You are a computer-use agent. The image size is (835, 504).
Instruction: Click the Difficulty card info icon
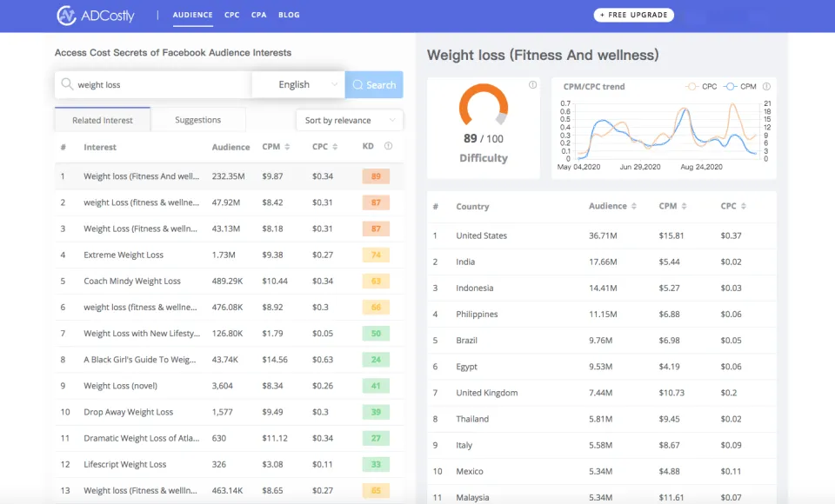coord(532,85)
